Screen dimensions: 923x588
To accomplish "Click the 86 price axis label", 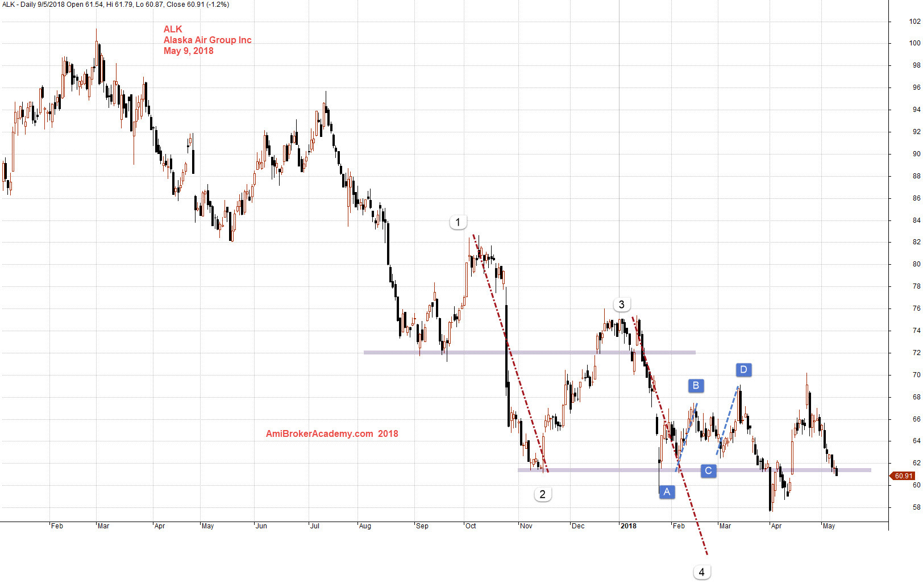I will [x=917, y=198].
